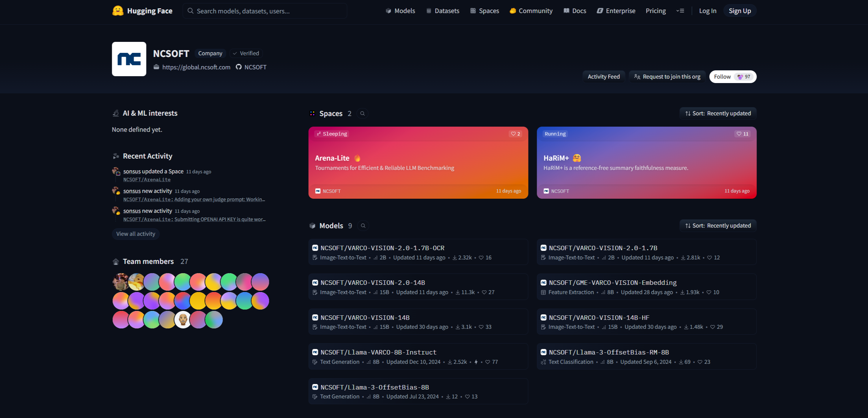868x418 pixels.
Task: Click Request to join this org
Action: pyautogui.click(x=667, y=77)
